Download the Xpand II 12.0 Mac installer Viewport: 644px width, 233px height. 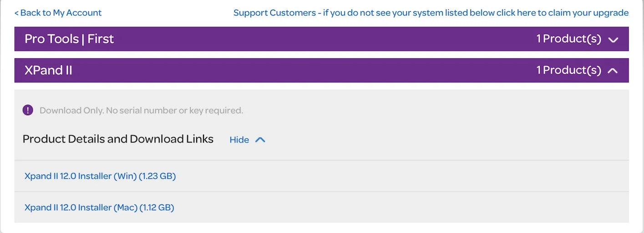[x=99, y=208]
